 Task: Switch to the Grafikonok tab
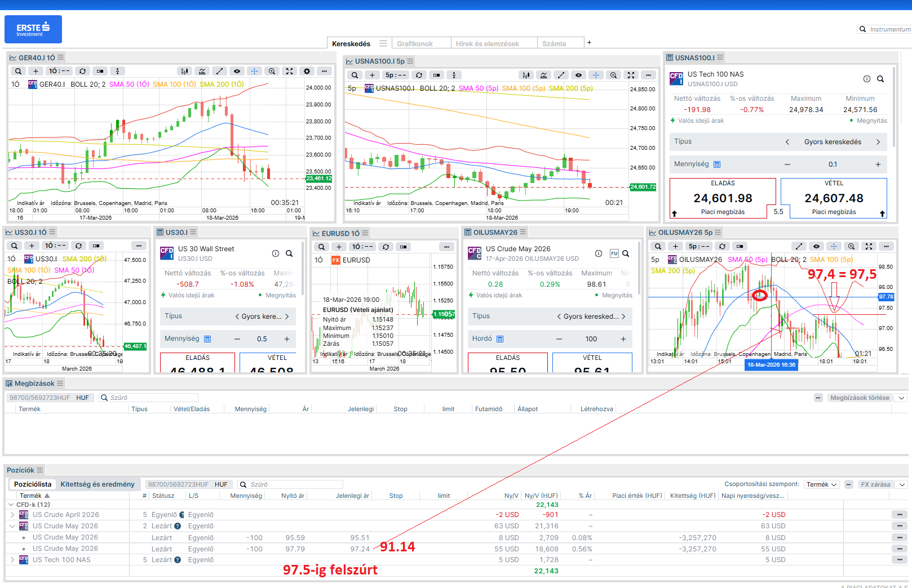click(415, 43)
